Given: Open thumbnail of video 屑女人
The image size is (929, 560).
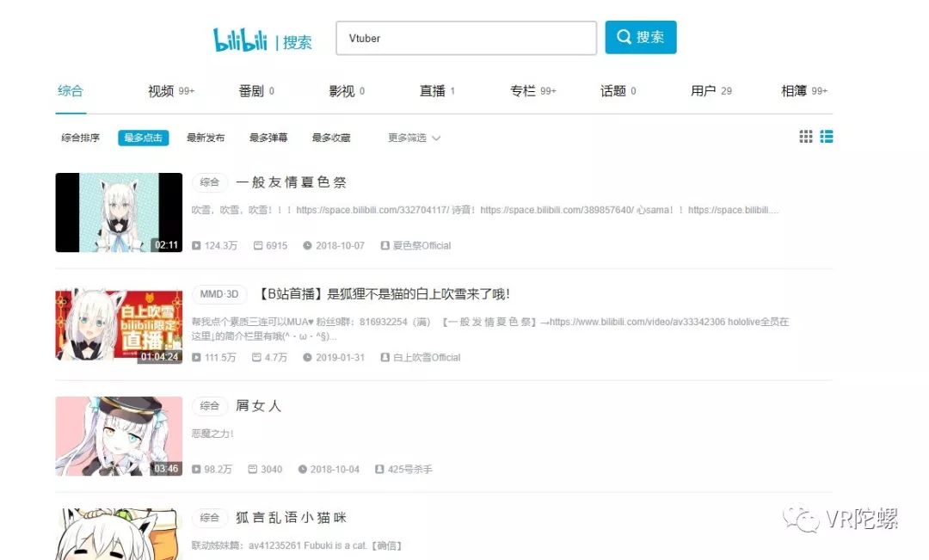Looking at the screenshot, I should point(119,437).
